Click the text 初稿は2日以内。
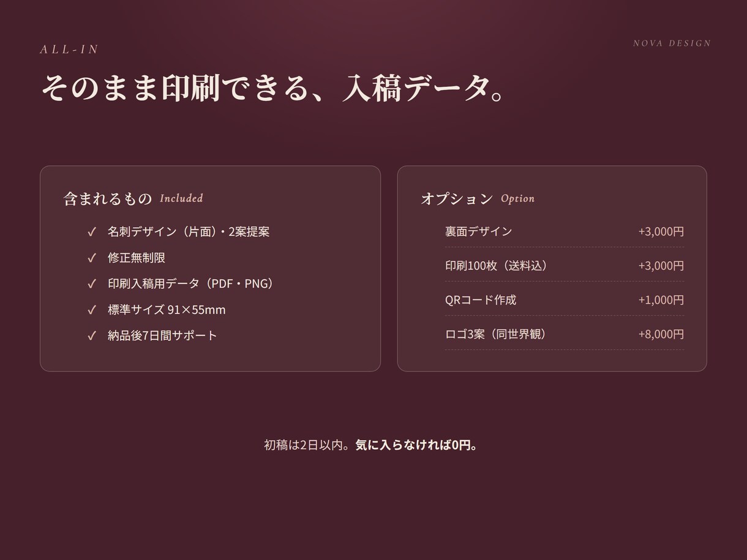The image size is (747, 560). coord(308,445)
